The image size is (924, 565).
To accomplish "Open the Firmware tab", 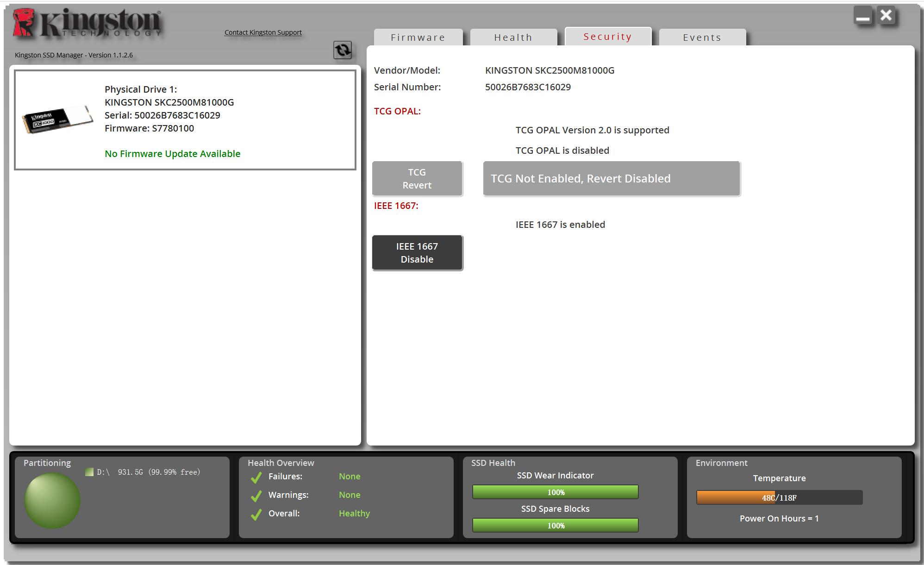I will pos(418,38).
